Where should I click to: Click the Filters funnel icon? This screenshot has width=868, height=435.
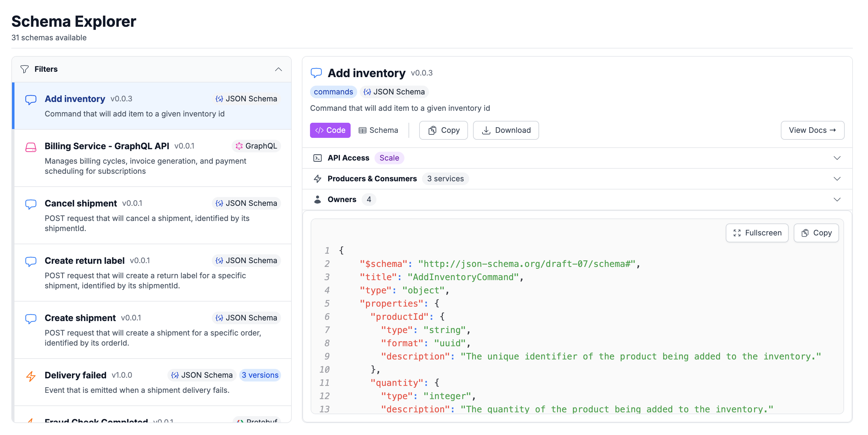[24, 69]
